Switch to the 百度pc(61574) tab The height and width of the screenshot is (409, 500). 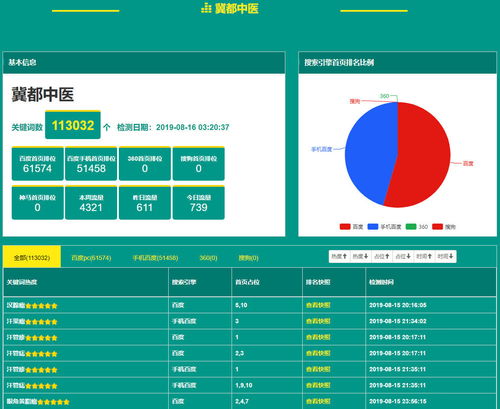tap(91, 258)
